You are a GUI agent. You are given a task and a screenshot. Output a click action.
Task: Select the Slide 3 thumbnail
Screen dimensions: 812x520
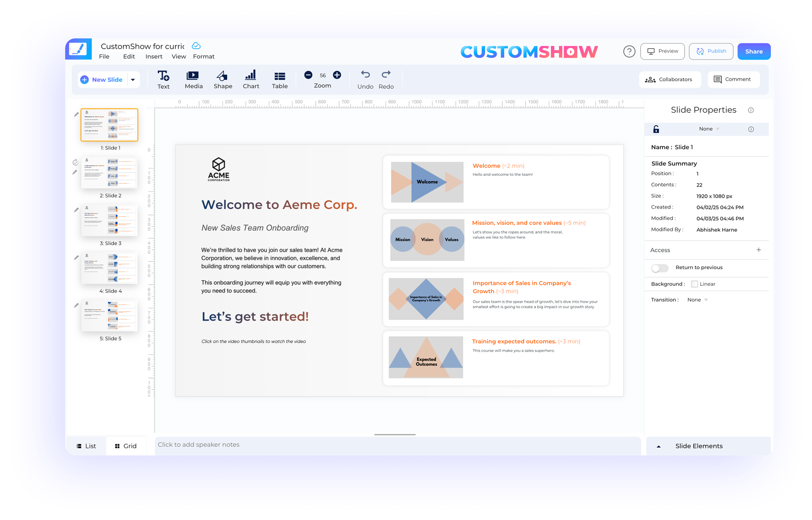109,220
